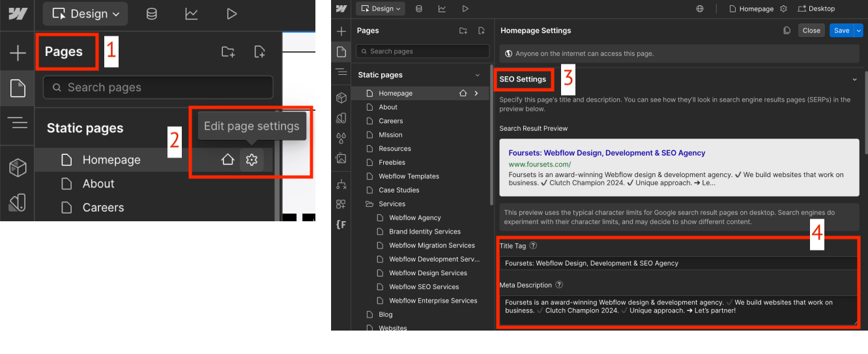Select the Webflow SEO Services page
Viewport: 868px width, 354px height.
click(424, 287)
